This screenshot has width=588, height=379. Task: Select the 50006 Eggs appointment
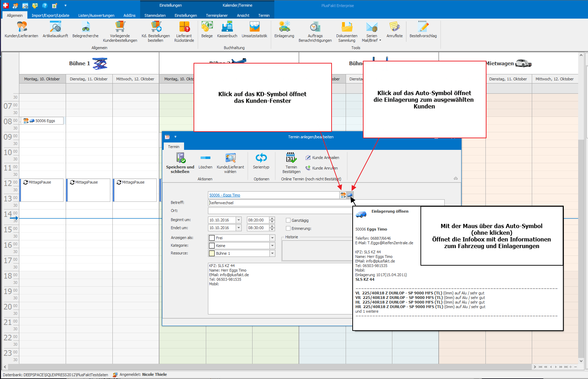click(42, 121)
